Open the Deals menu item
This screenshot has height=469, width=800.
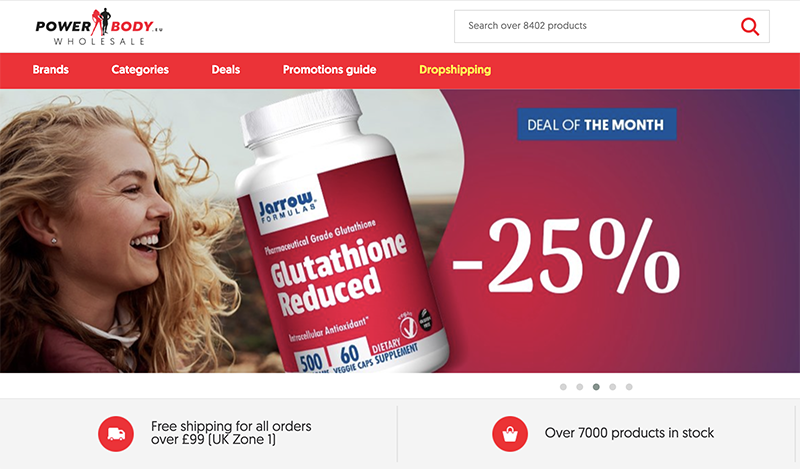226,70
